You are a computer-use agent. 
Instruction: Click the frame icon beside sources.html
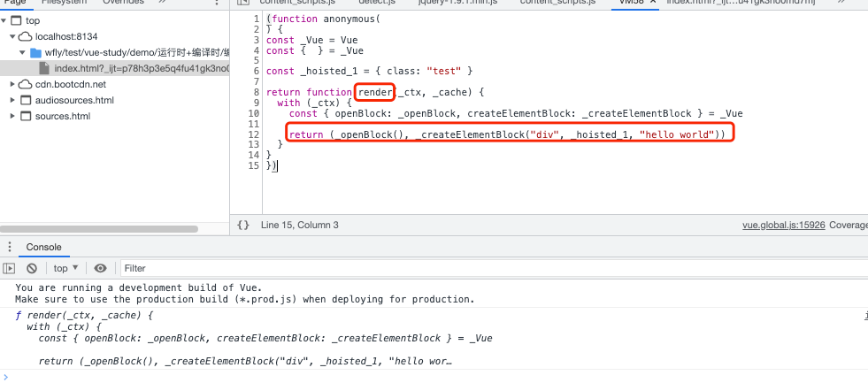point(26,116)
